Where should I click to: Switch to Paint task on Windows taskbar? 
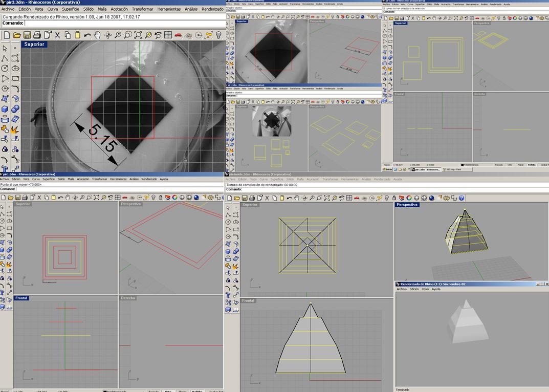(457, 169)
